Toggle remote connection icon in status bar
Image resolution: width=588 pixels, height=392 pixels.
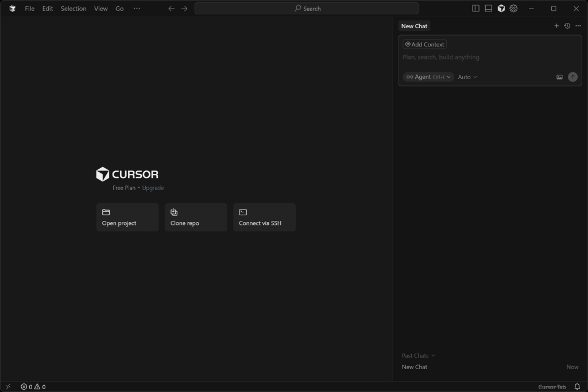[x=8, y=386]
